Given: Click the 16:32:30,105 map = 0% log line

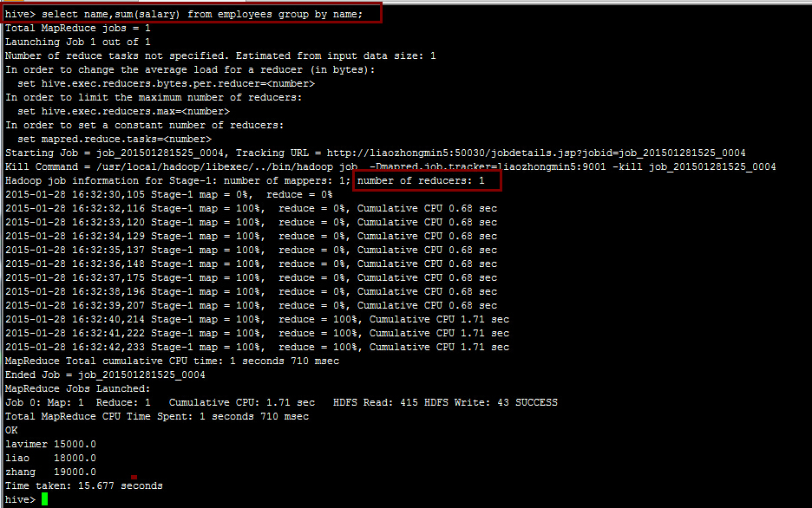Looking at the screenshot, I should [x=169, y=194].
